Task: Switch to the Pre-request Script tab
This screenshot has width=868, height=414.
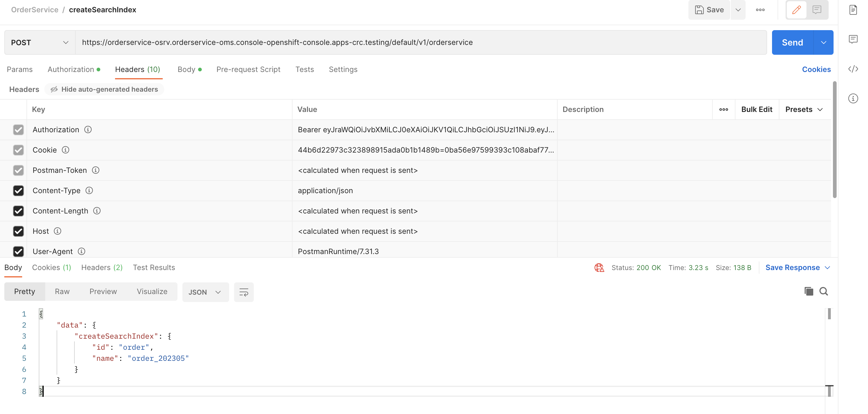Action: [248, 70]
